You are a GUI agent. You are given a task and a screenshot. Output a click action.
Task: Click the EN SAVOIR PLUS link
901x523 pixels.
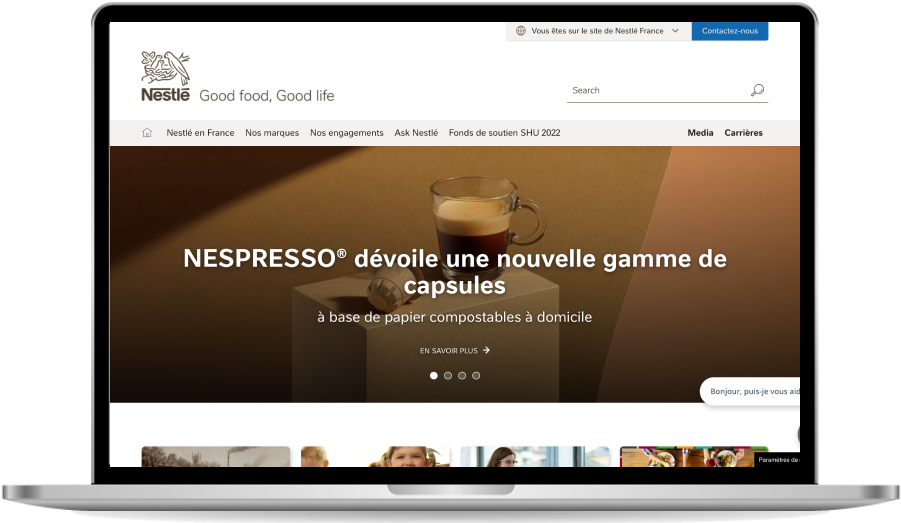(455, 351)
